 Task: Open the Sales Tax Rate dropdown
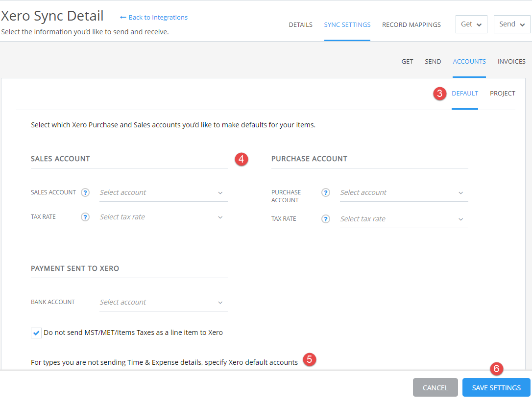tap(164, 217)
